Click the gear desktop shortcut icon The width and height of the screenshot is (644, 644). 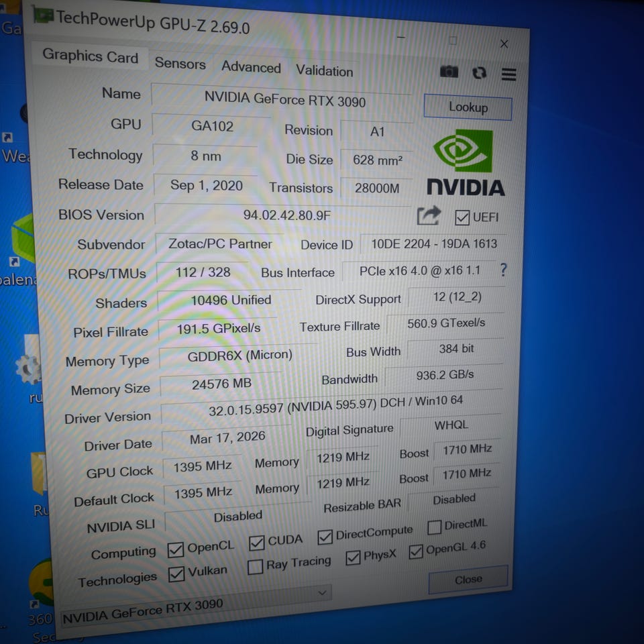(29, 368)
